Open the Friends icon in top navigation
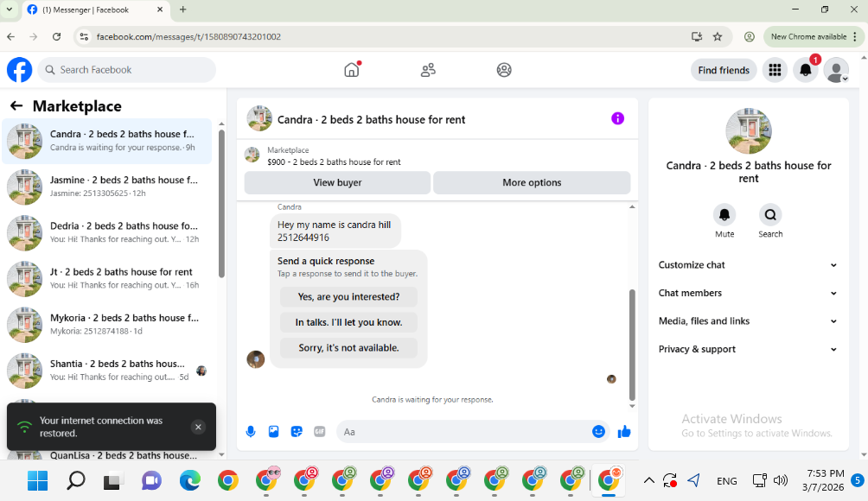This screenshot has height=501, width=868. coord(428,70)
